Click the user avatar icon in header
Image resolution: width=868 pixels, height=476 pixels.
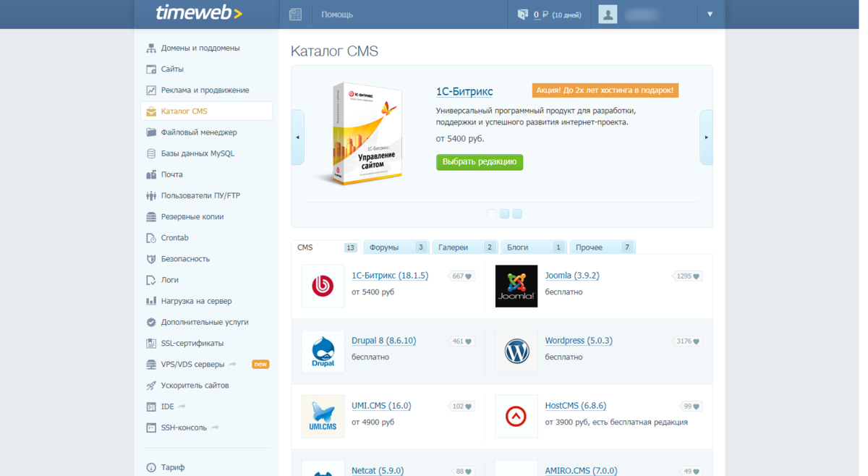pyautogui.click(x=608, y=14)
